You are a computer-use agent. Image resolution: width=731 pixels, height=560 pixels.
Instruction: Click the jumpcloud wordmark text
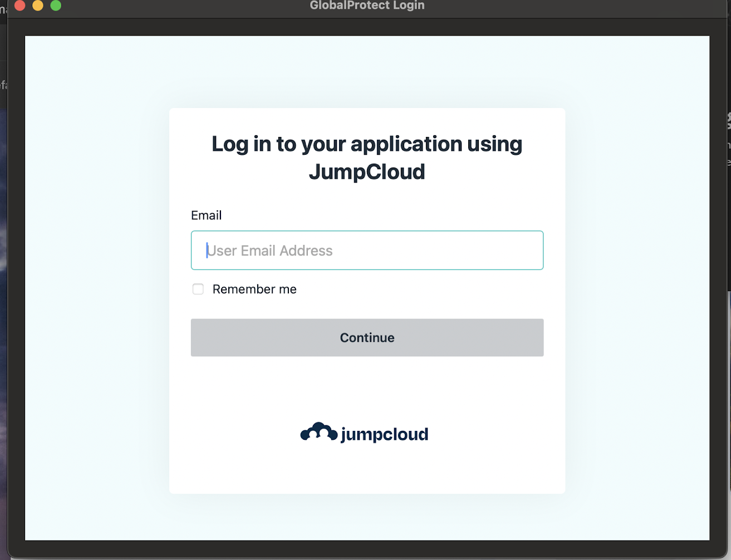[x=384, y=434]
